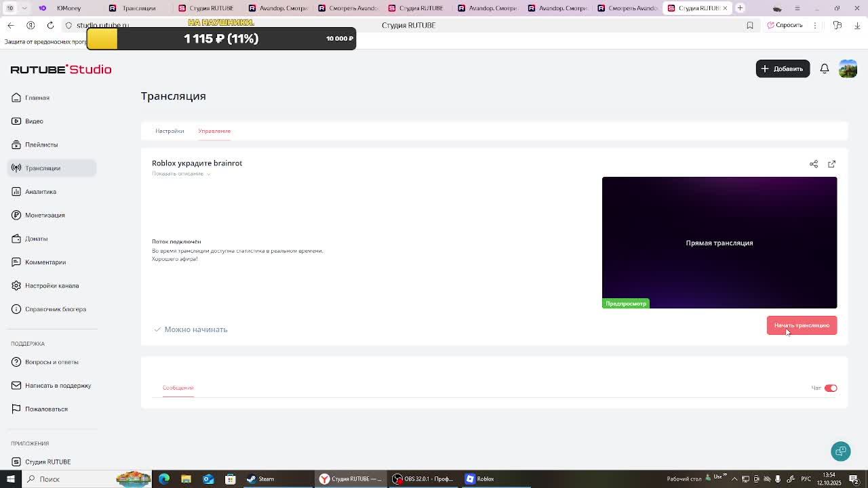The image size is (868, 488).
Task: Open Комментарии in the sidebar
Action: pos(52,262)
